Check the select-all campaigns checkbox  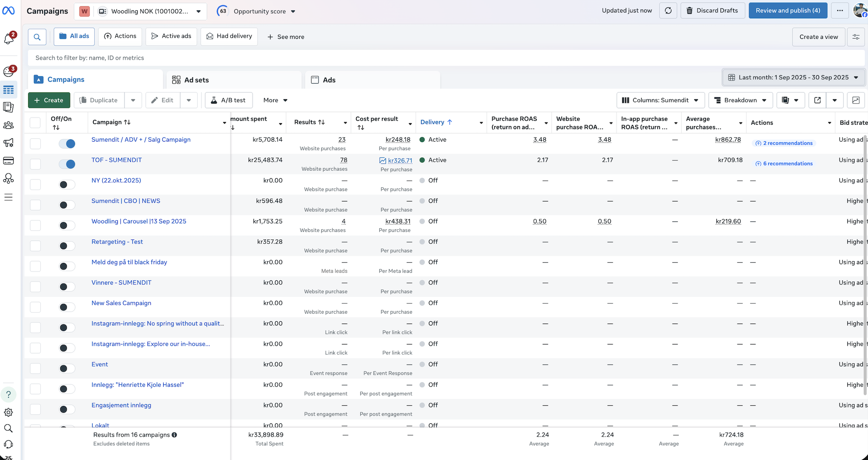tap(35, 122)
